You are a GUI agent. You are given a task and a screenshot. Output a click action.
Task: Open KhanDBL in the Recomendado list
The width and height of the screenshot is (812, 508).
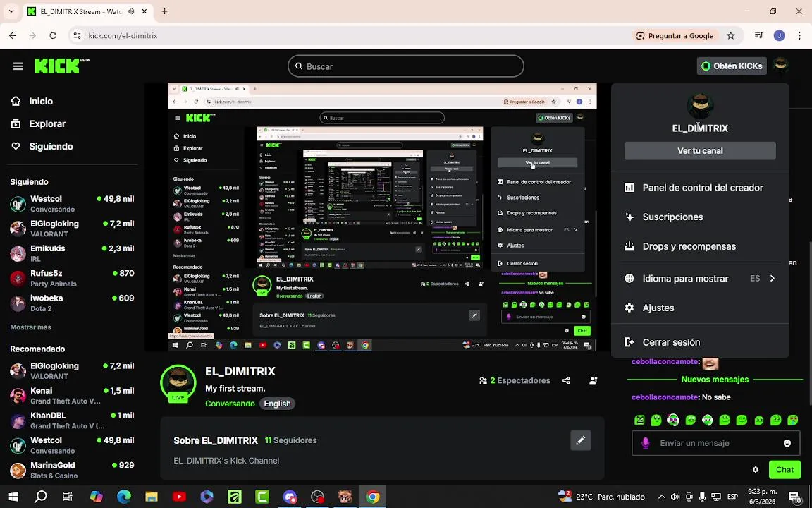(x=72, y=421)
